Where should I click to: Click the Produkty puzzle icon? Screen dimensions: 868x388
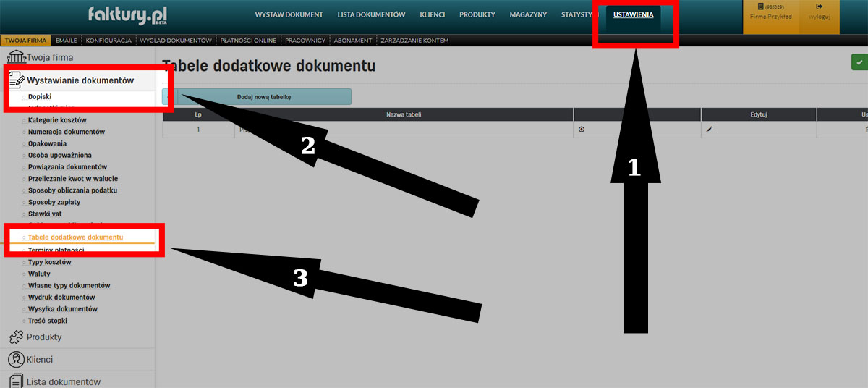(x=16, y=337)
